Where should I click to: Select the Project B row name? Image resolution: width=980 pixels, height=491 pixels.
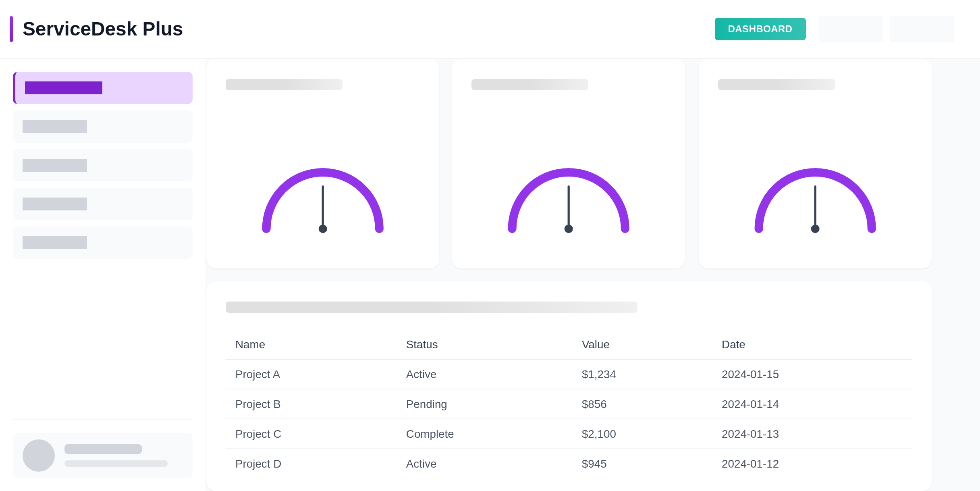[x=258, y=404]
